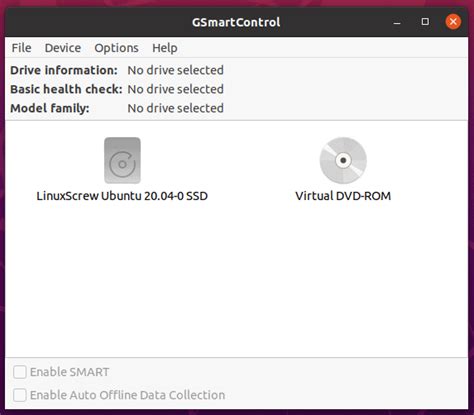The image size is (474, 415).
Task: Toggle Enable Auto Offline Data Collection checkbox
Action: [20, 395]
